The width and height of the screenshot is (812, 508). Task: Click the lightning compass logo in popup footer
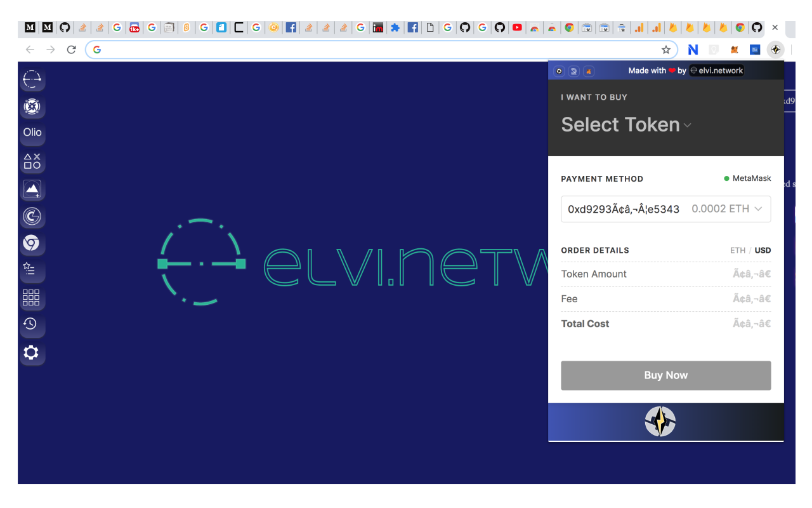coord(660,422)
